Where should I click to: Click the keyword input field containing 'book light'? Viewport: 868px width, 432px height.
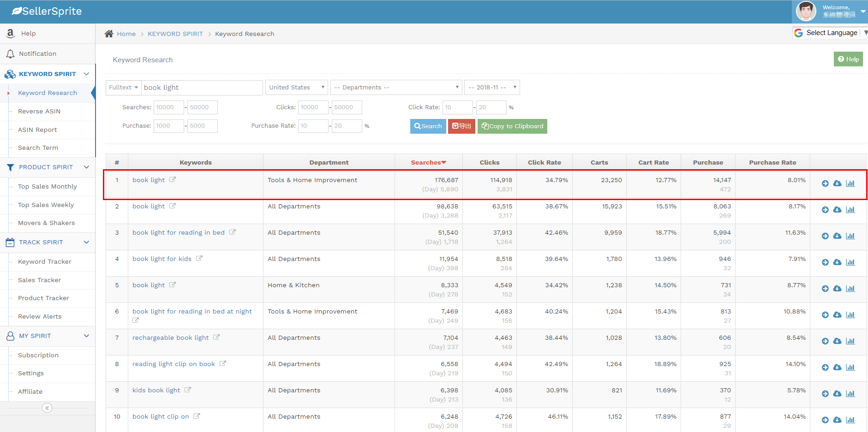click(202, 88)
